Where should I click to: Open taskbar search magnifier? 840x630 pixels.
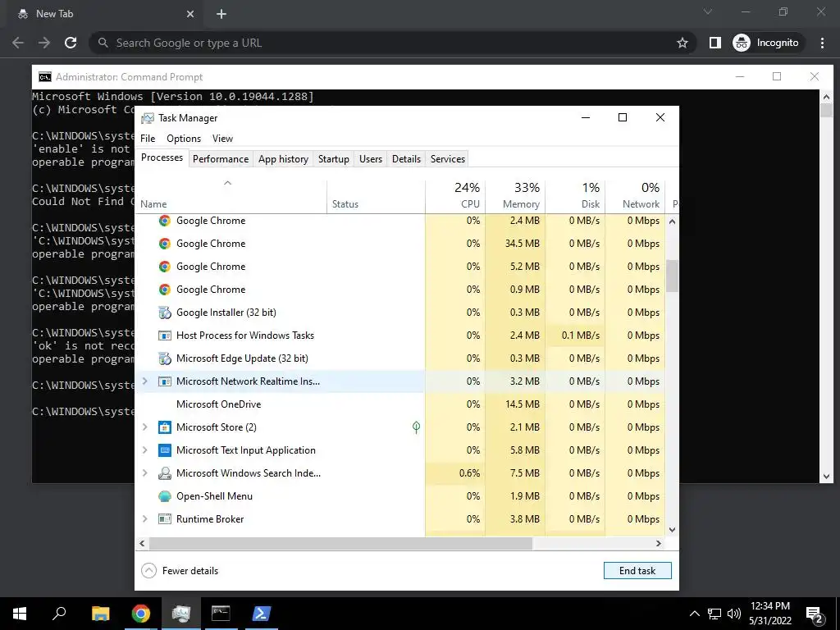(x=59, y=614)
